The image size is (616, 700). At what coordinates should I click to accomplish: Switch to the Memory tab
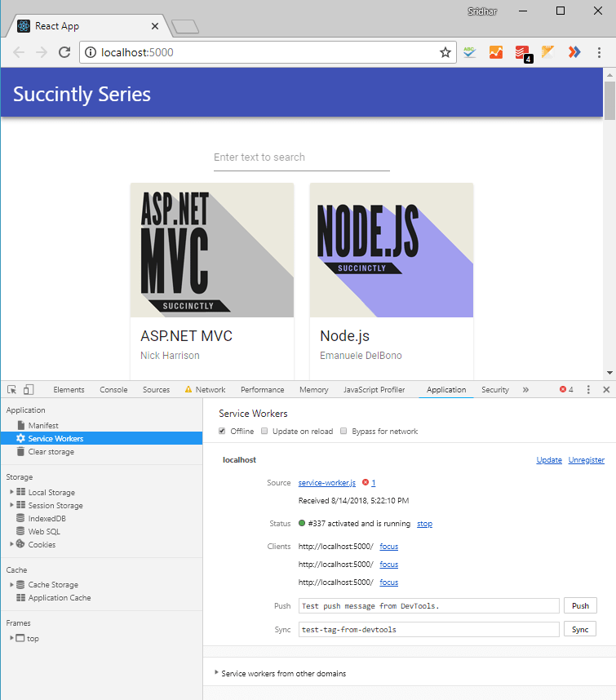314,389
